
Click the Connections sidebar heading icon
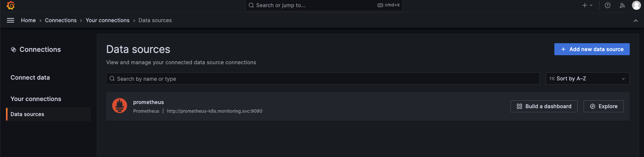[x=14, y=50]
